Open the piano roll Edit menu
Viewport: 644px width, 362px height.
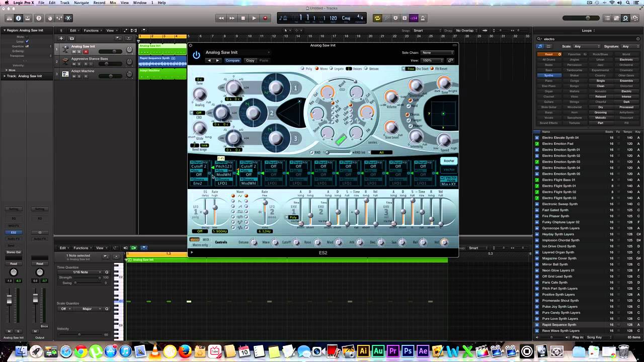(x=63, y=248)
